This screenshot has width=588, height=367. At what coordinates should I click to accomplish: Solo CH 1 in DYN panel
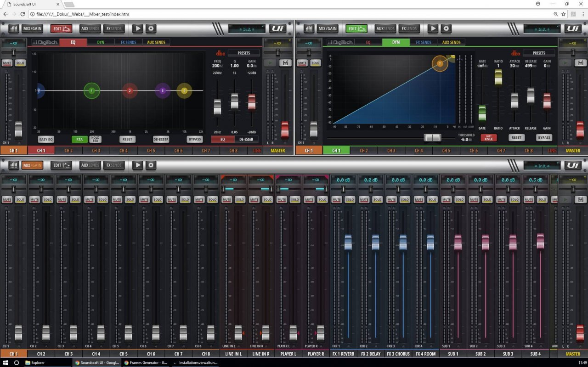click(315, 62)
